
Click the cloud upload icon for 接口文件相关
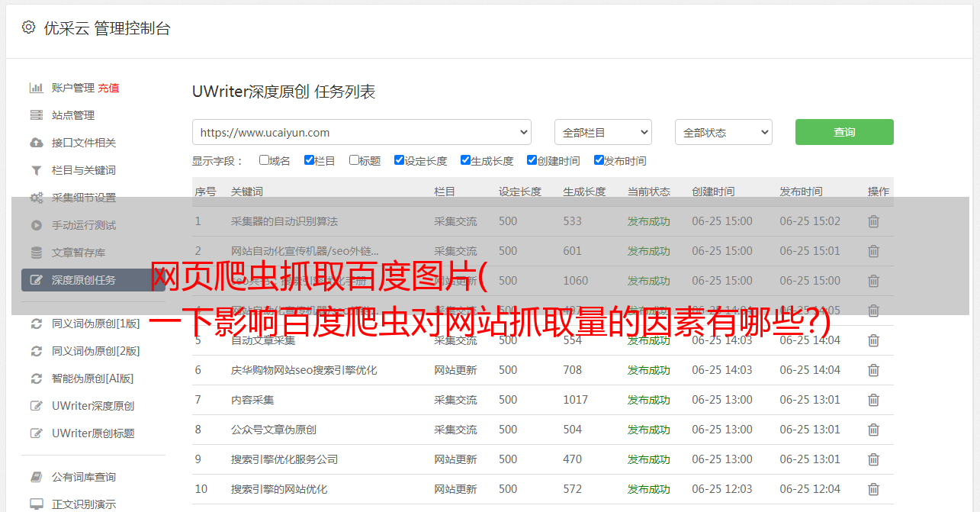click(x=36, y=143)
